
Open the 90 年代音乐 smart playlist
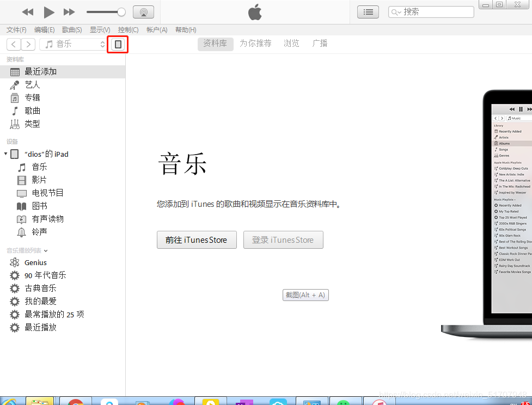pyautogui.click(x=63, y=275)
